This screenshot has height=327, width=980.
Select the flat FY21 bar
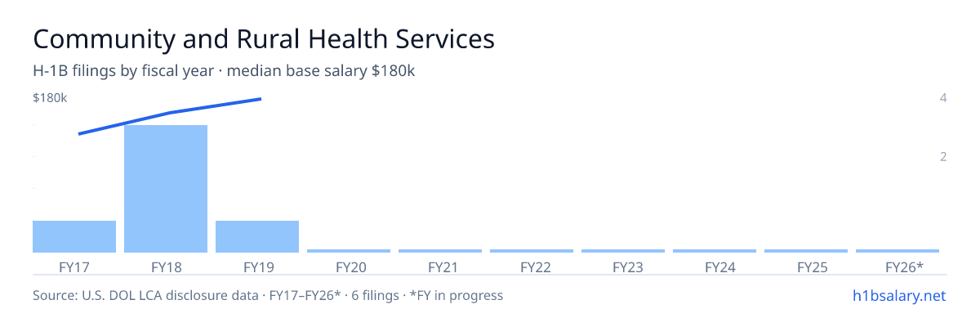click(x=440, y=251)
